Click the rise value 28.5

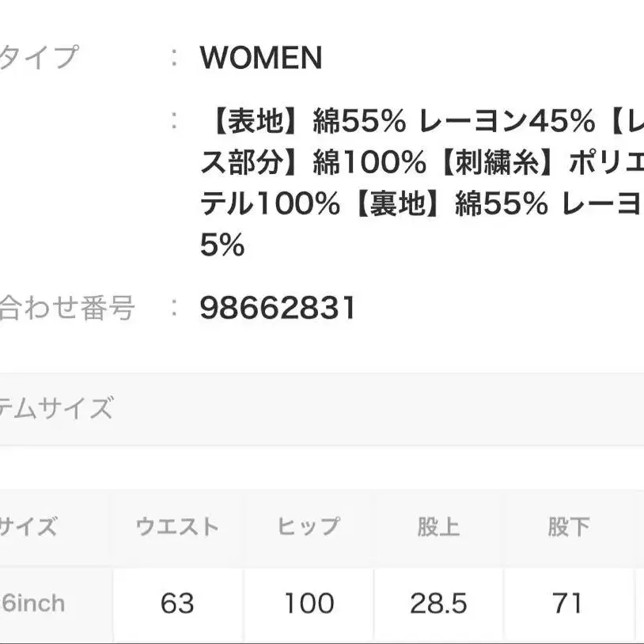[x=438, y=604]
